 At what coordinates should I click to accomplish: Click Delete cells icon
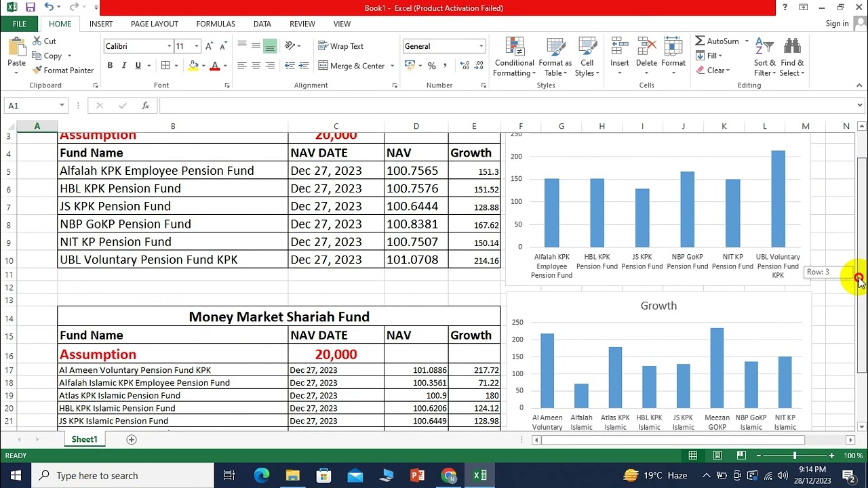coord(646,47)
